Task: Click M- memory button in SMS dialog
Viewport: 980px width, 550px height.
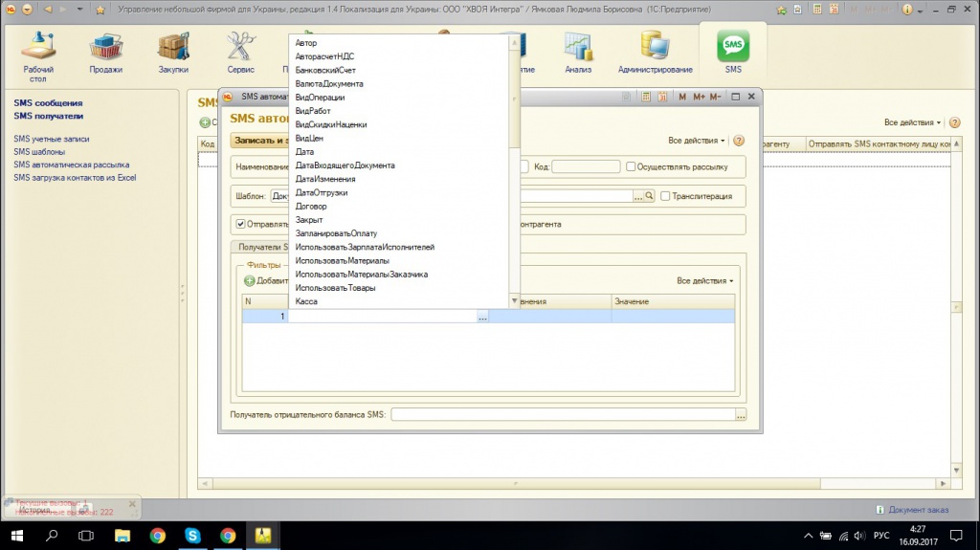Action: coord(715,97)
